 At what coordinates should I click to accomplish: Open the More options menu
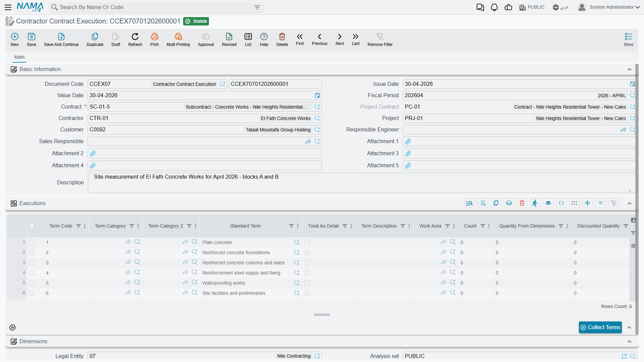tap(629, 39)
